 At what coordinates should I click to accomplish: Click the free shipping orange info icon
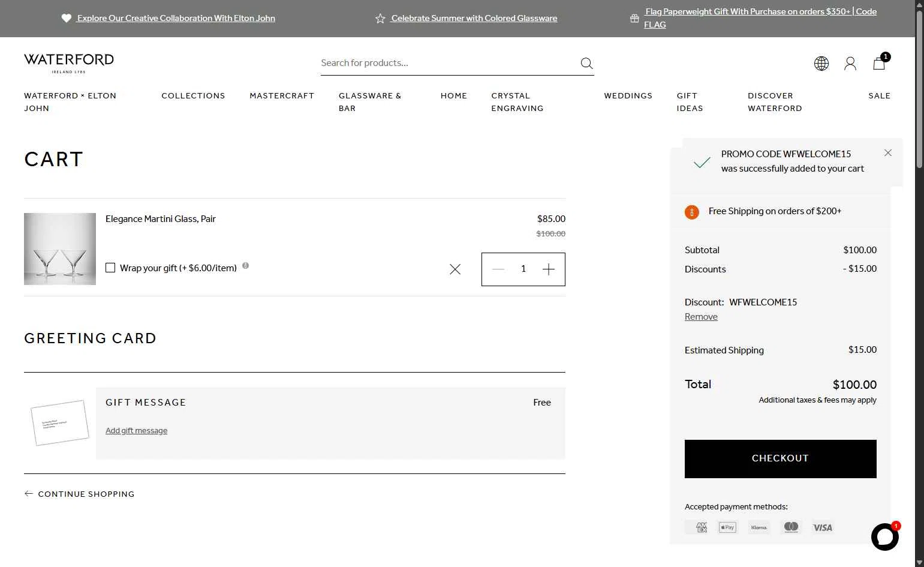[692, 212]
